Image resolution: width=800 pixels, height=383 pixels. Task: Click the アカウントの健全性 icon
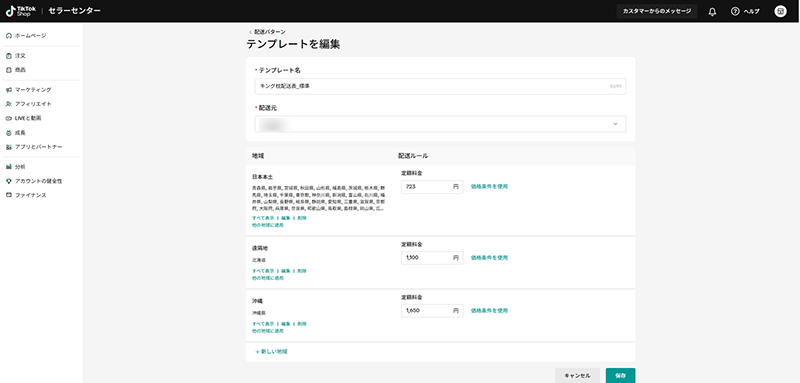[9, 181]
